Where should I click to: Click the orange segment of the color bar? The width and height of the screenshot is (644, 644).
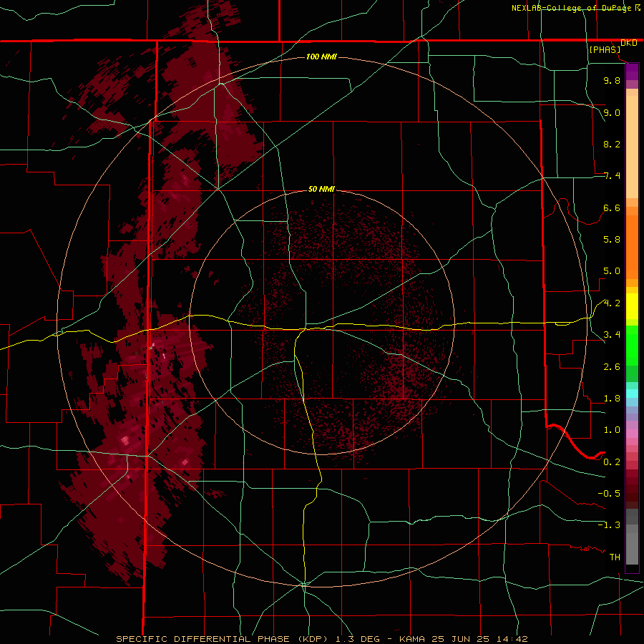(x=632, y=246)
